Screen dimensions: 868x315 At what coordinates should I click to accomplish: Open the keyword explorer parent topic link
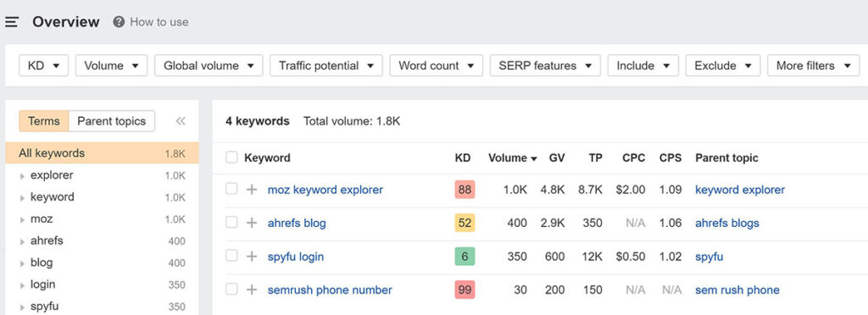coord(739,190)
